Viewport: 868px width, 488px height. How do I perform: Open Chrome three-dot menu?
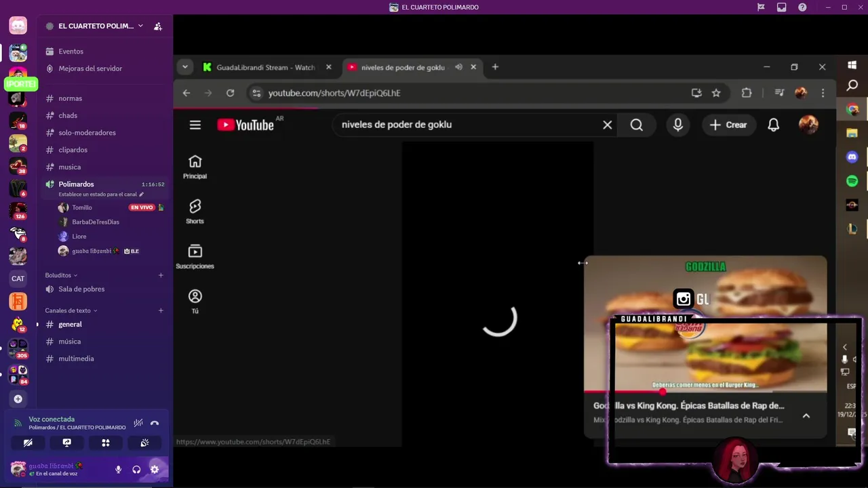823,93
